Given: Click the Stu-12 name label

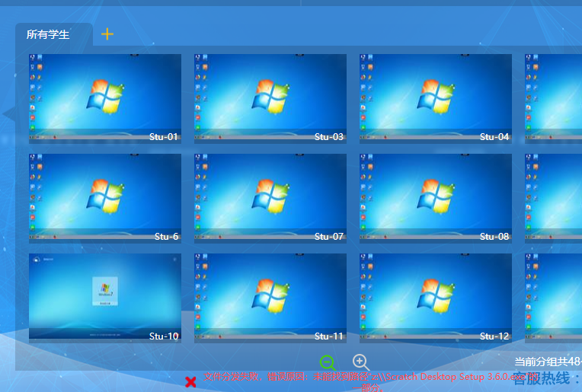Looking at the screenshot, I should click(x=494, y=336).
